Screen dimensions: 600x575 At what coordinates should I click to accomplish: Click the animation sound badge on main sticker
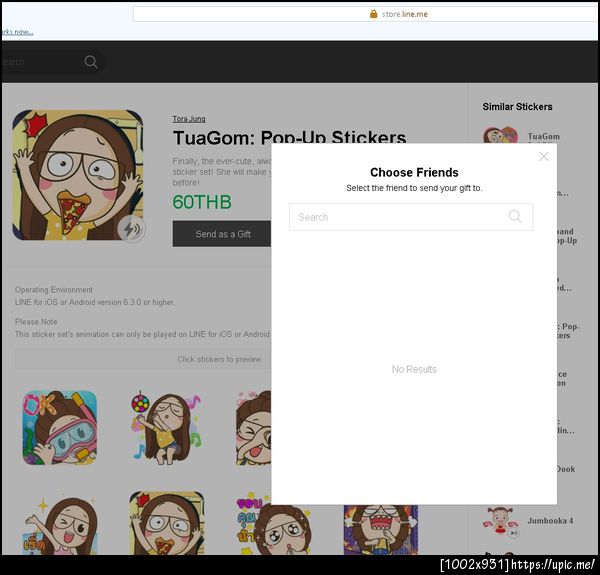pyautogui.click(x=131, y=229)
